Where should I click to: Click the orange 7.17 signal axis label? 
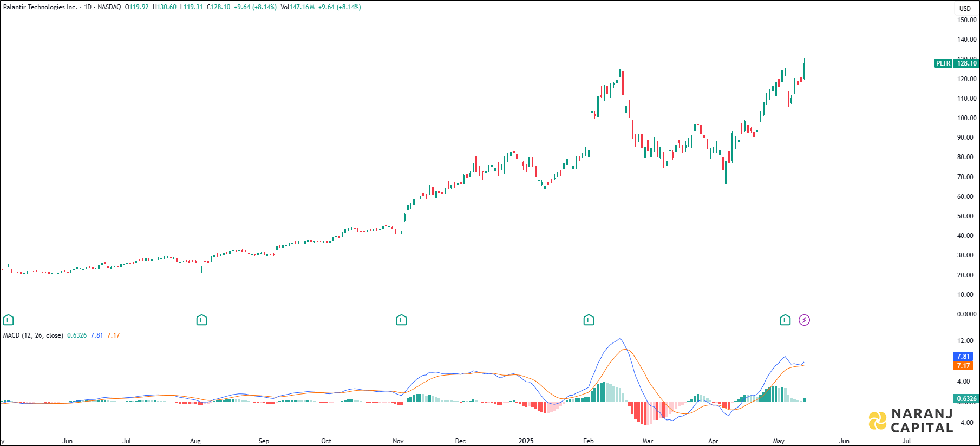click(x=963, y=366)
